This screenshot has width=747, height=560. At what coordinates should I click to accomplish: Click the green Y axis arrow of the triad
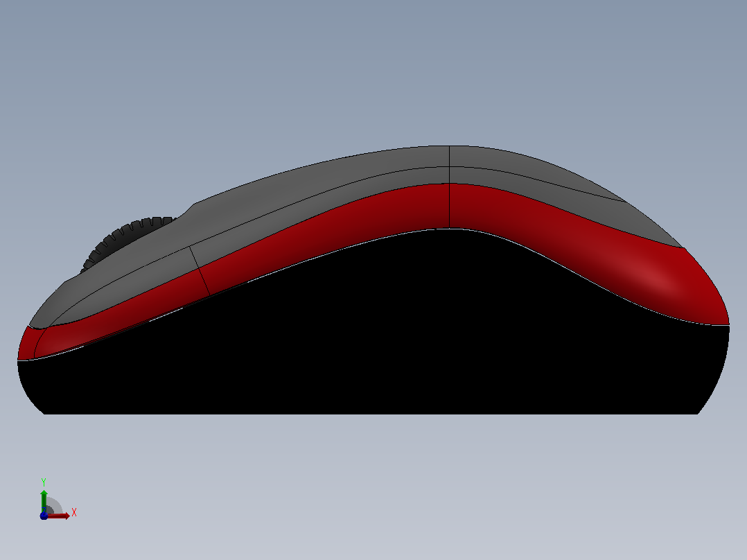coord(44,500)
